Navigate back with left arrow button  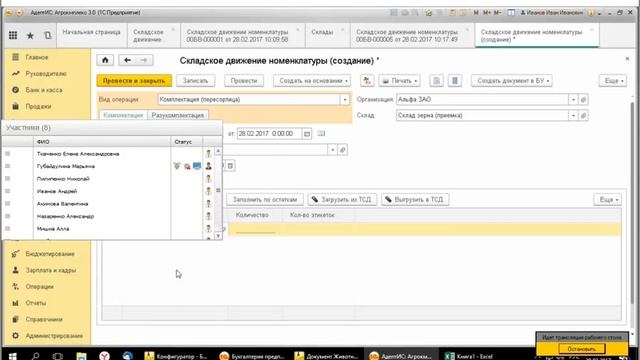[127, 60]
